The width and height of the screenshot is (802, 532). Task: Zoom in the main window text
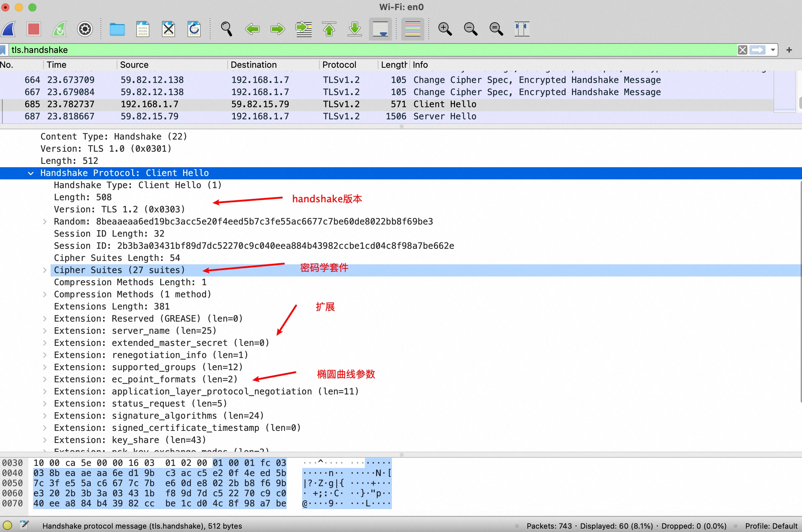coord(445,29)
